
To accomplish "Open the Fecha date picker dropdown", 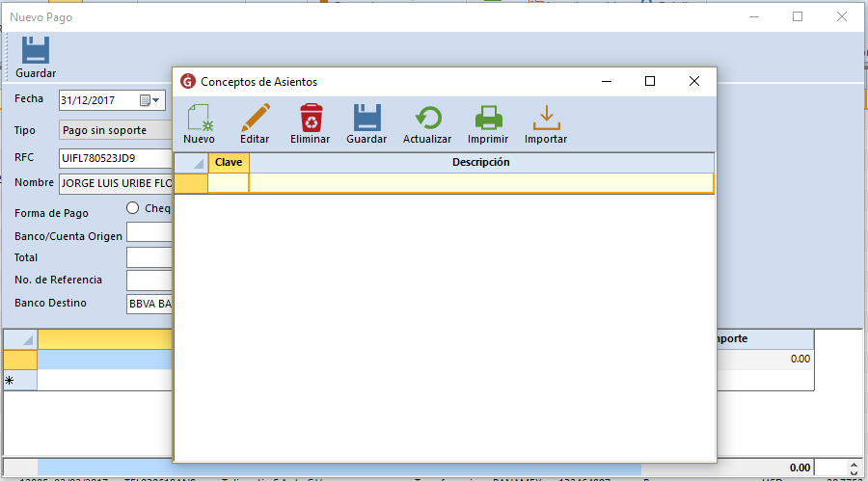I will point(157,100).
